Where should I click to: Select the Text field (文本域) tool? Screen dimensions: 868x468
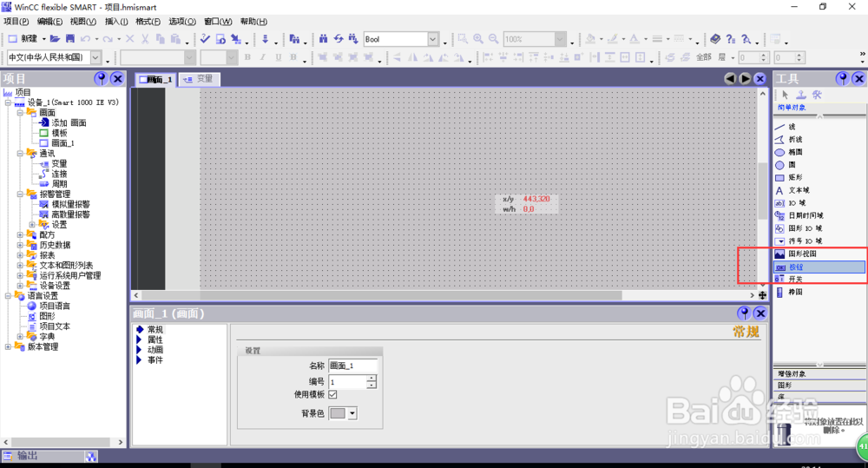click(x=819, y=190)
